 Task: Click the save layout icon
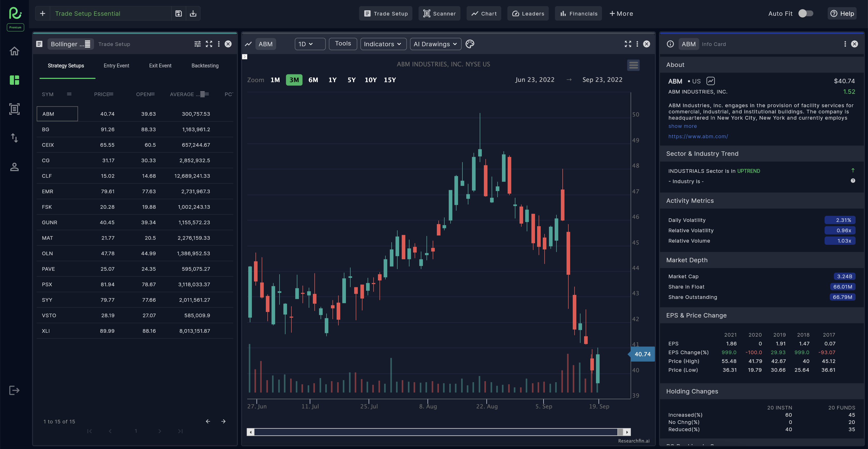coord(179,13)
